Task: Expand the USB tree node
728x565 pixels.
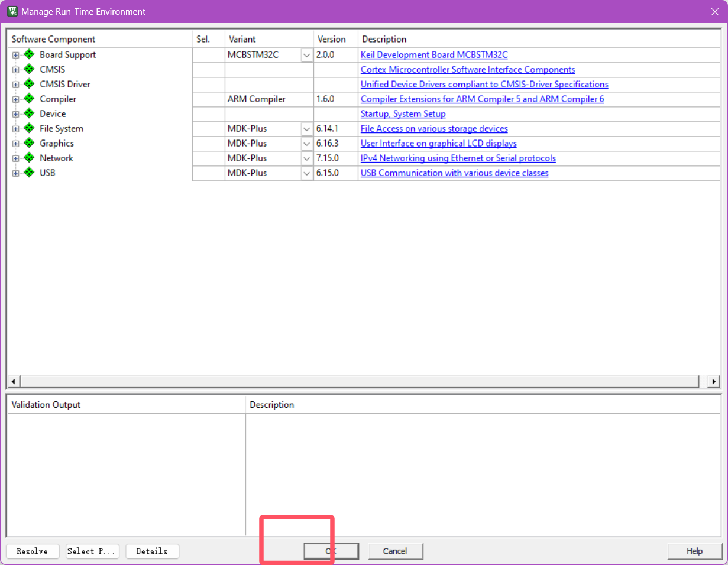Action: (16, 173)
